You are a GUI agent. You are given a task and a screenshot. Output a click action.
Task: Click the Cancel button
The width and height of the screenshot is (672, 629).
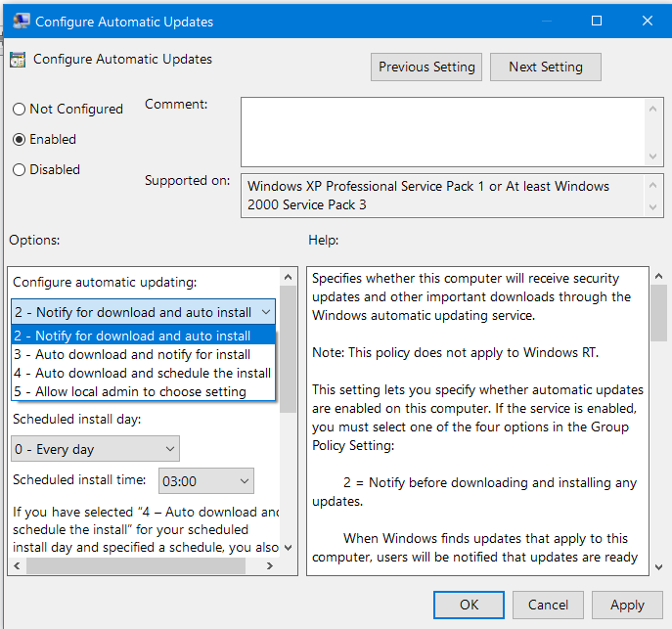(x=548, y=605)
